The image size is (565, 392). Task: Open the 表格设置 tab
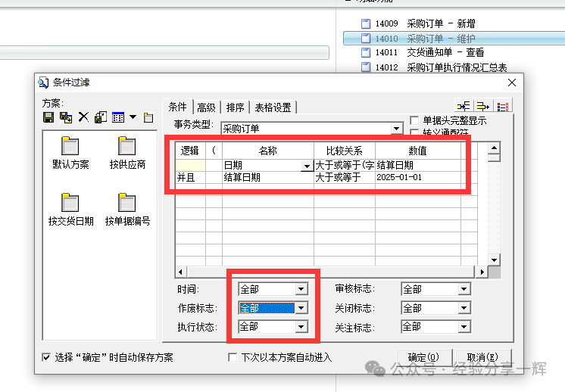click(x=273, y=107)
